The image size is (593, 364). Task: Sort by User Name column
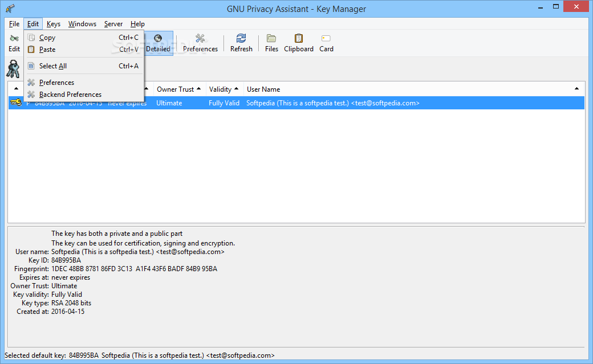point(414,89)
